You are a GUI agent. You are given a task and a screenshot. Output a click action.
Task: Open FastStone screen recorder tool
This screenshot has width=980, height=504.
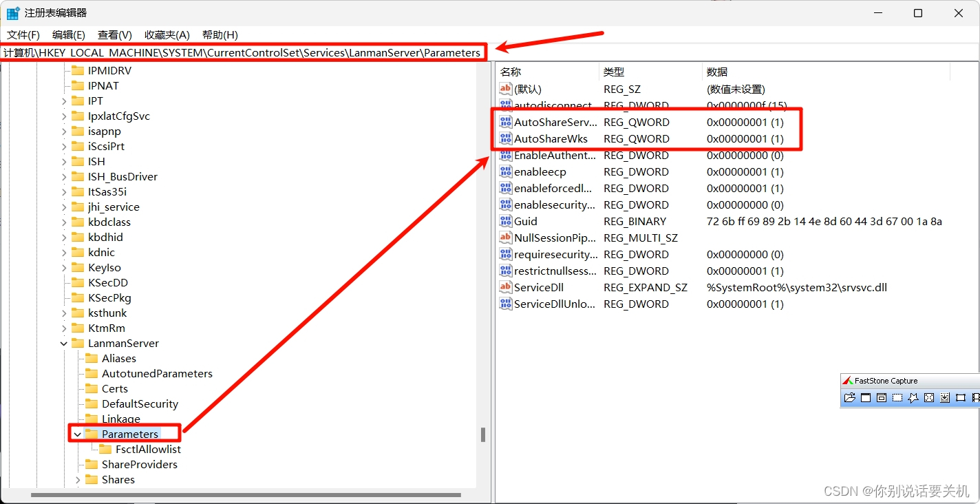coord(977,397)
